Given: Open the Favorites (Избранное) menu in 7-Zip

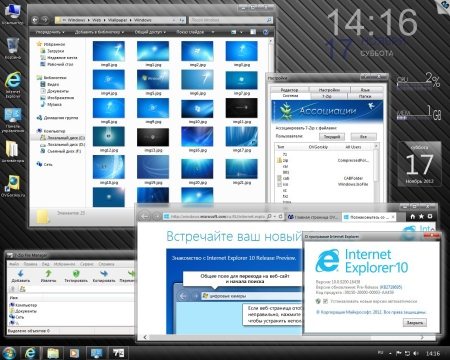Looking at the screenshot, I should [x=64, y=264].
